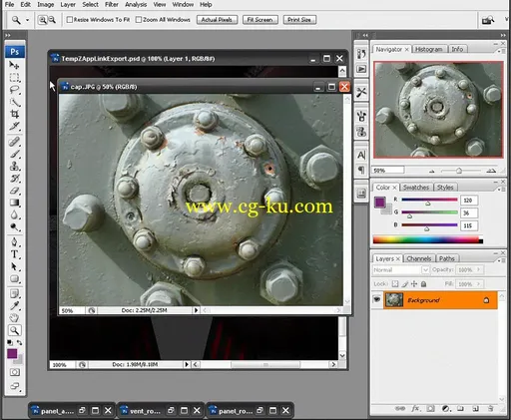Open the Opacity slider arrow
The width and height of the screenshot is (511, 420).
pos(478,269)
